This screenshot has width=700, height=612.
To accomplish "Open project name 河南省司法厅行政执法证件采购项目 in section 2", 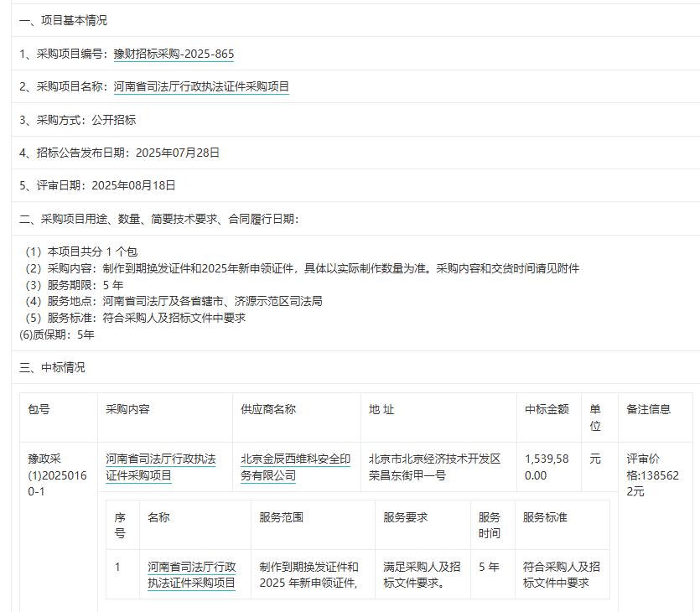I will [x=201, y=86].
